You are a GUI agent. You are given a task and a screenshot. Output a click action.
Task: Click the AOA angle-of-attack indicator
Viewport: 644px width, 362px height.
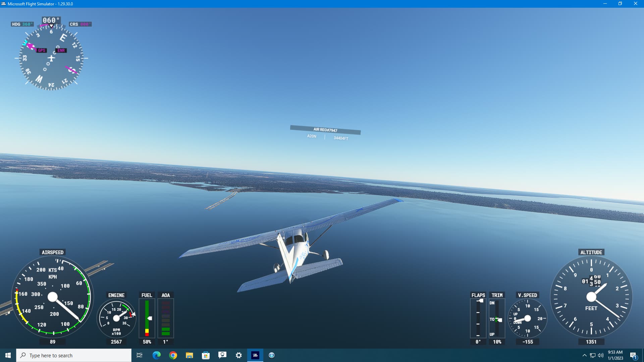click(166, 318)
